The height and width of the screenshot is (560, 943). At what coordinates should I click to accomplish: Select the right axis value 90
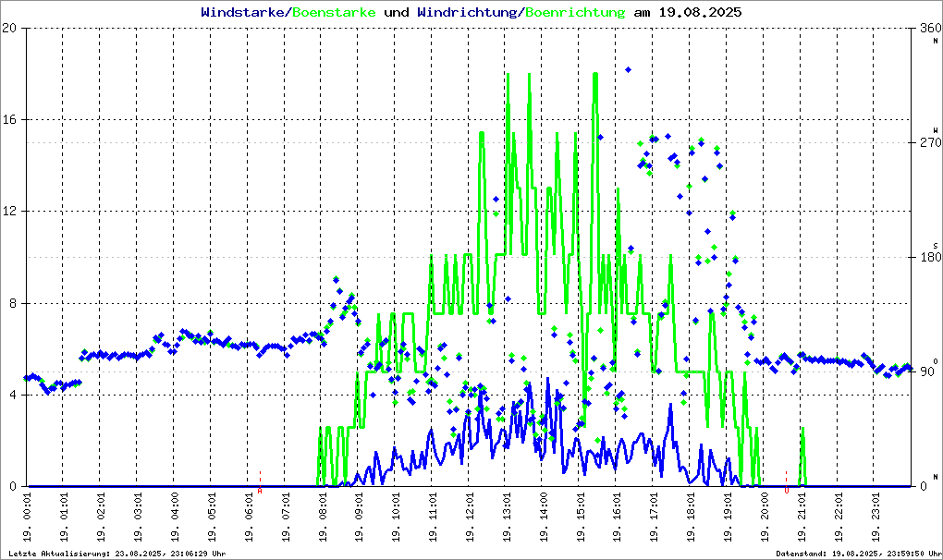point(926,371)
